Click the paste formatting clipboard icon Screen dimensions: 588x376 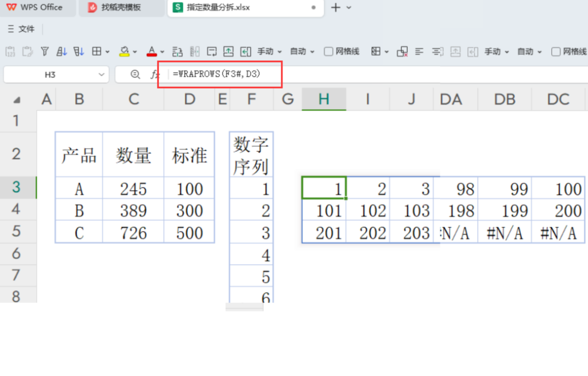[x=28, y=52]
